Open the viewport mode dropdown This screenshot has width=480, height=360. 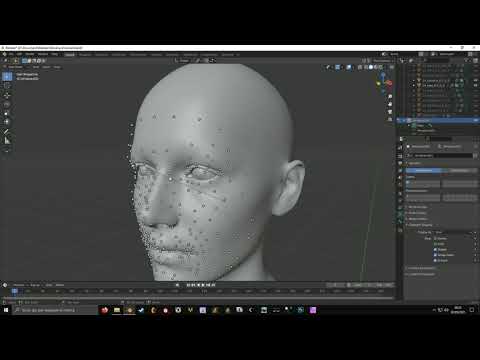15,67
